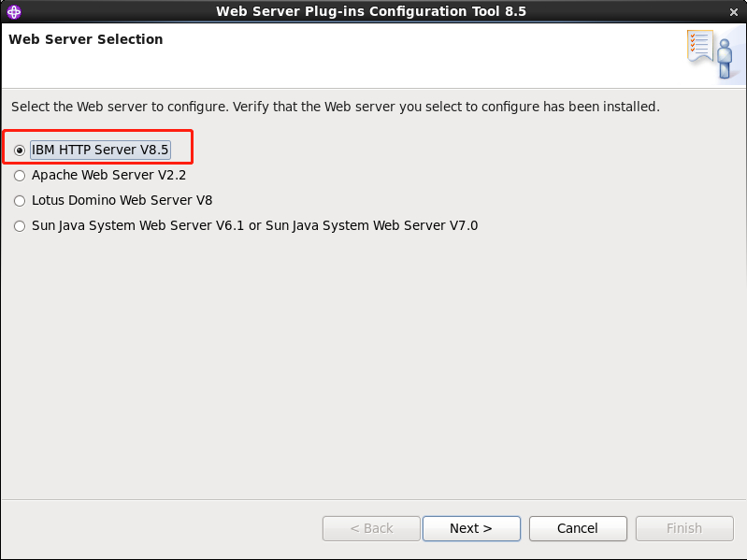Close the Plug-ins Configuration Tool window
The image size is (747, 560).
pos(734,12)
